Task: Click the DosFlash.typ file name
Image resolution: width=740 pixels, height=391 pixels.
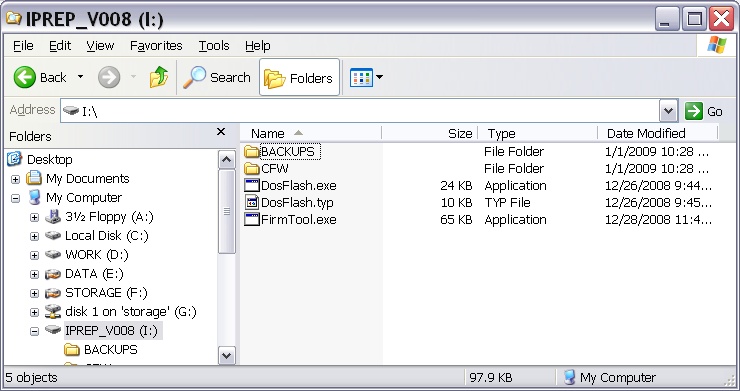Action: point(297,203)
